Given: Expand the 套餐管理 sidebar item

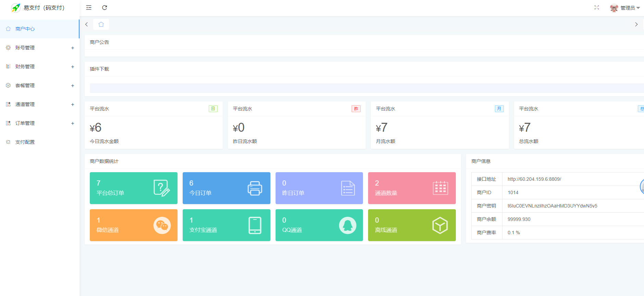Looking at the screenshot, I should click(25, 85).
